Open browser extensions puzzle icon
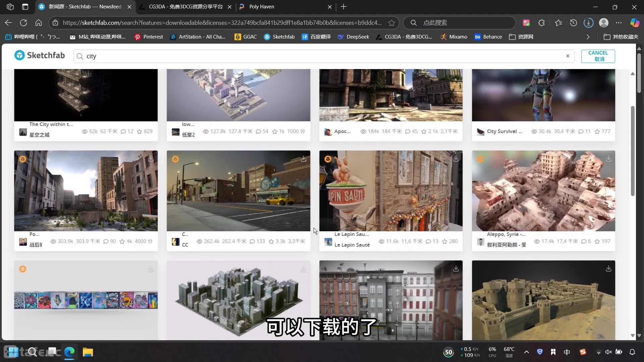Screen dimensions: 644x362 (541, 23)
